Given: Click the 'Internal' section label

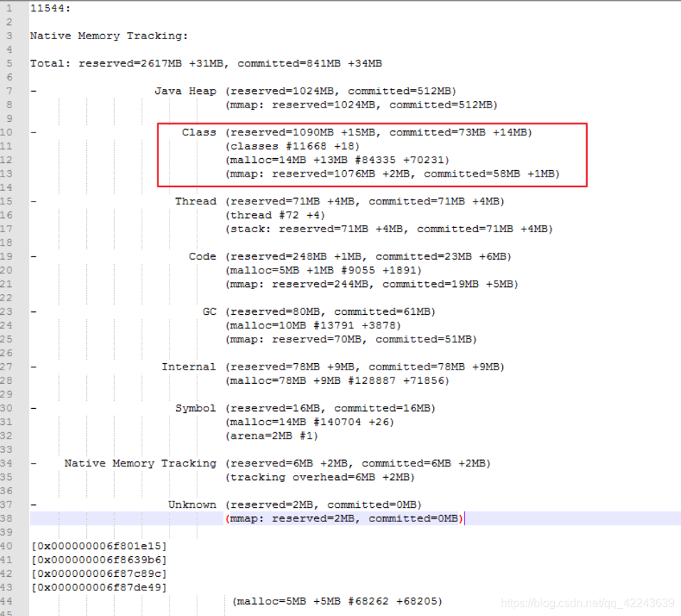Looking at the screenshot, I should [x=189, y=367].
